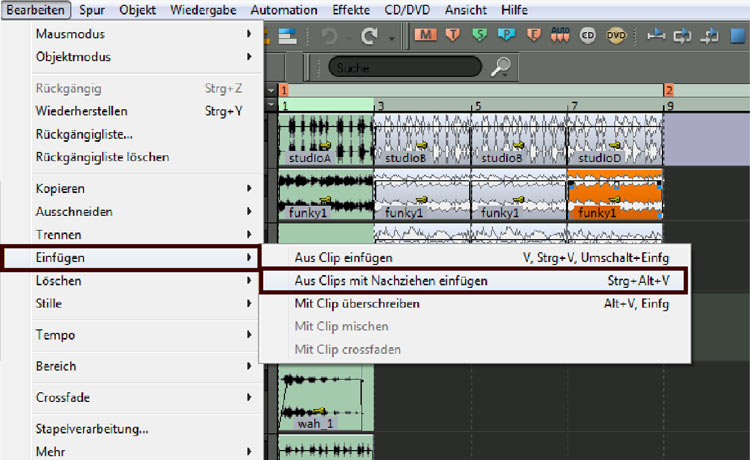Select the studioA audio clip
The height and width of the screenshot is (460, 750).
tap(326, 140)
